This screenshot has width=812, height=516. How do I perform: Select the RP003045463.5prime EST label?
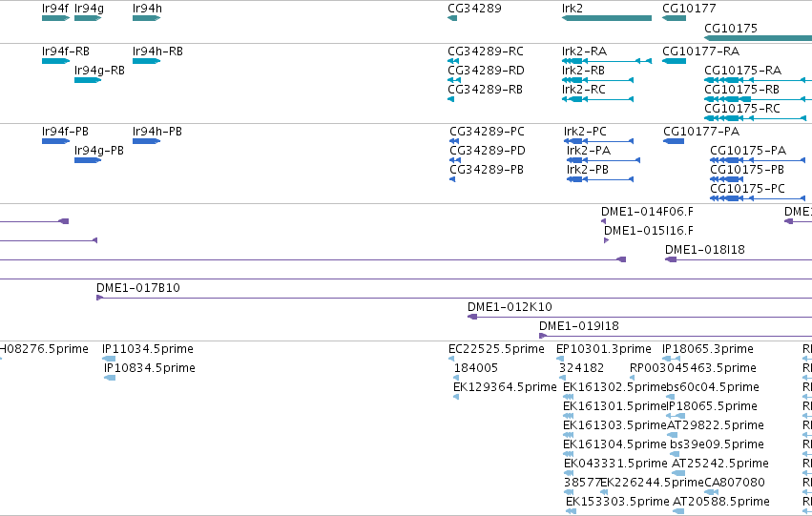[694, 368]
